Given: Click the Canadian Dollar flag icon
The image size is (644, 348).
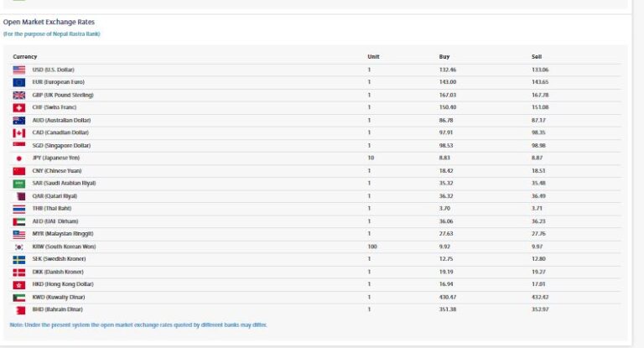Looking at the screenshot, I should coord(18,132).
